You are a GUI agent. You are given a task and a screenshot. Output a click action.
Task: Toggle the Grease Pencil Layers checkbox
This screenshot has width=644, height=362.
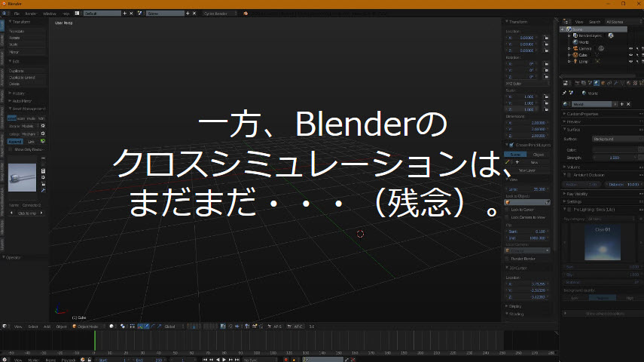(x=511, y=145)
